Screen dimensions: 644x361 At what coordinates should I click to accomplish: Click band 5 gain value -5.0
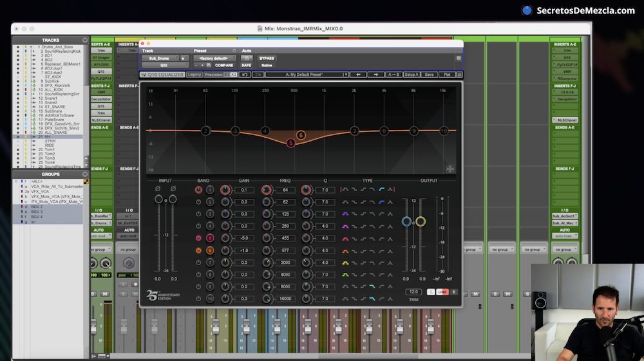coord(244,238)
